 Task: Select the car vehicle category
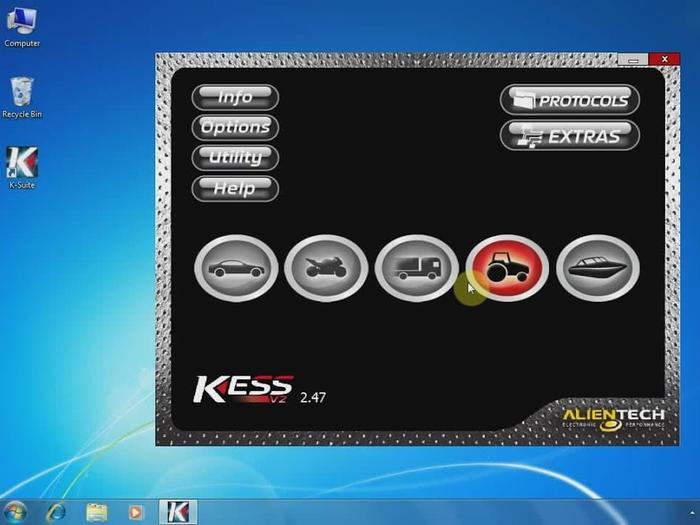coord(236,268)
